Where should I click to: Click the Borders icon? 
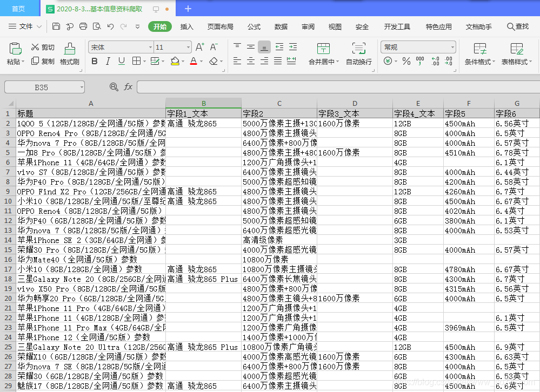(136, 61)
